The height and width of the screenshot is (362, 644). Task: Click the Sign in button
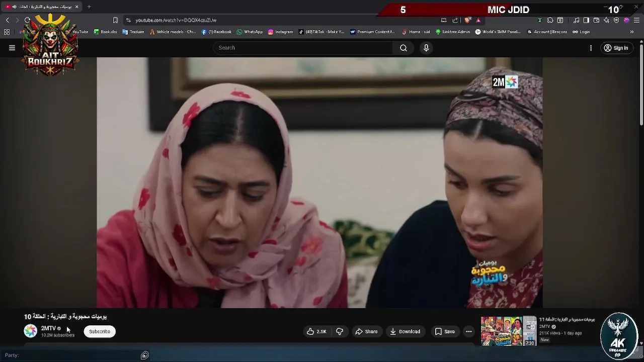[616, 48]
